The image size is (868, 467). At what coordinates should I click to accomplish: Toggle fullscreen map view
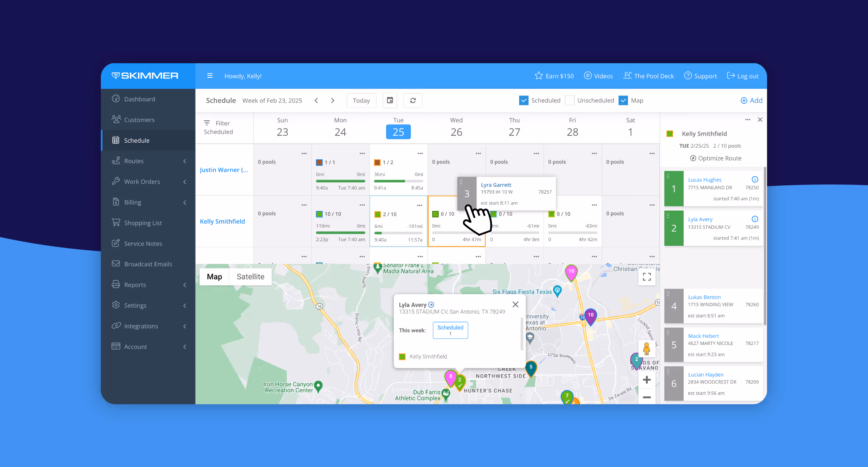647,277
